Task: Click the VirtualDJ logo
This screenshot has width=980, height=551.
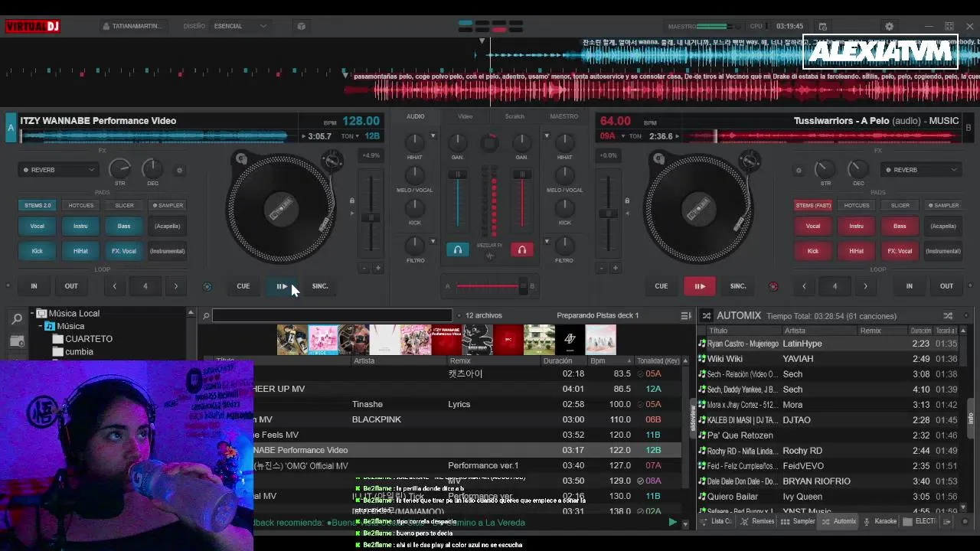Action: (x=33, y=26)
